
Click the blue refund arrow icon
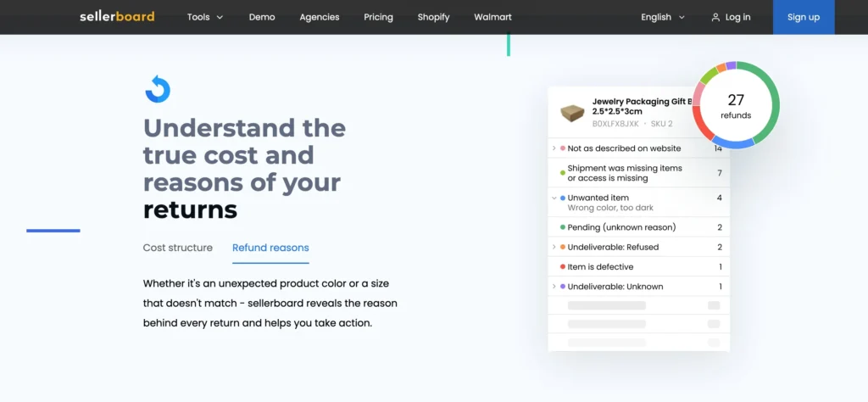(x=158, y=89)
